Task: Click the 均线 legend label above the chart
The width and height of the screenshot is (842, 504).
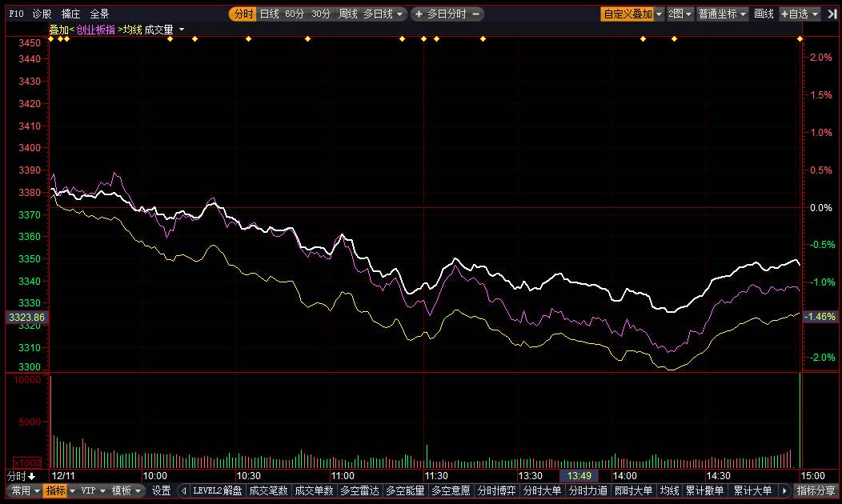Action: [x=132, y=30]
